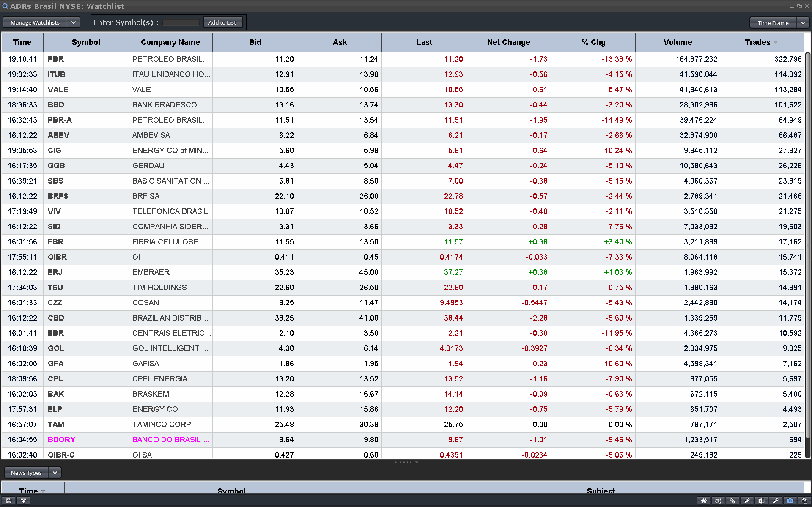Click the chain link window icon

(732, 501)
